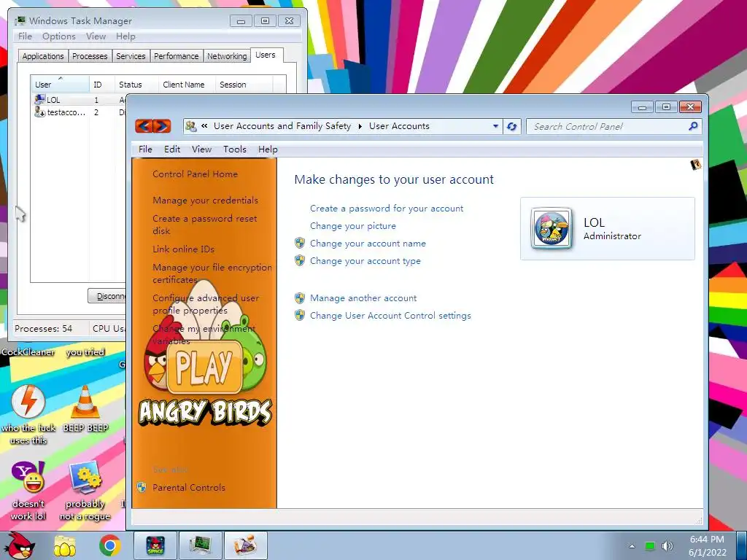The width and height of the screenshot is (747, 560).
Task: Launch Google Chrome from the taskbar
Action: pos(110,545)
